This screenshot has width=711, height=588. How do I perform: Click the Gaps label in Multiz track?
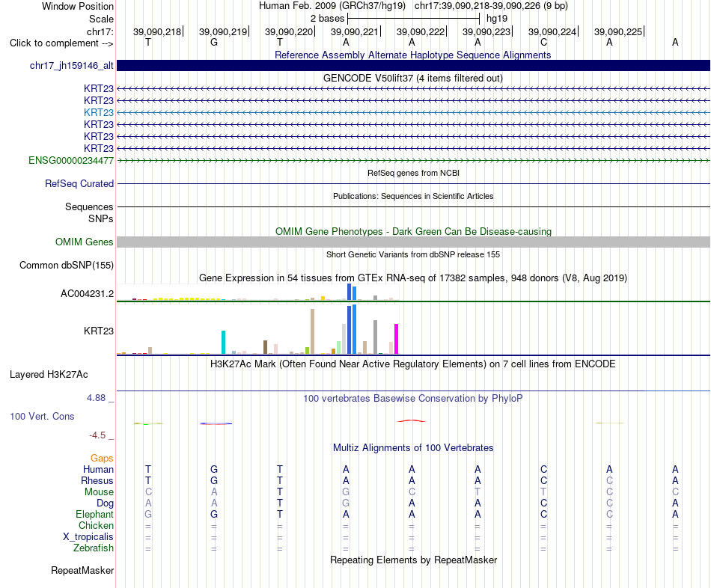point(102,459)
